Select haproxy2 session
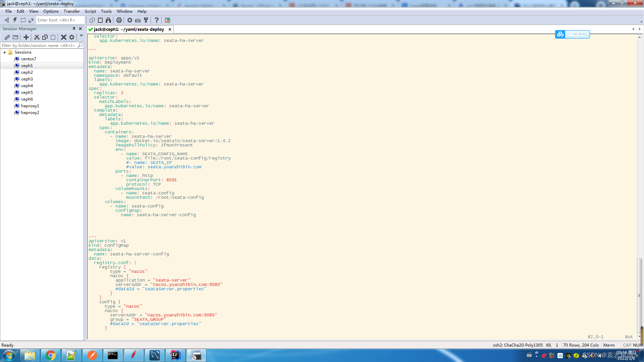The width and height of the screenshot is (644, 362). (30, 113)
